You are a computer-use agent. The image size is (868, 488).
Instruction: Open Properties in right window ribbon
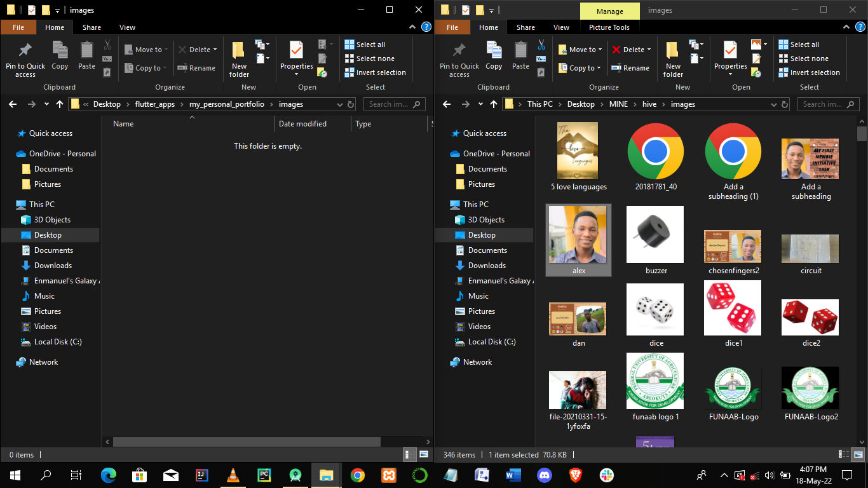[x=730, y=60]
